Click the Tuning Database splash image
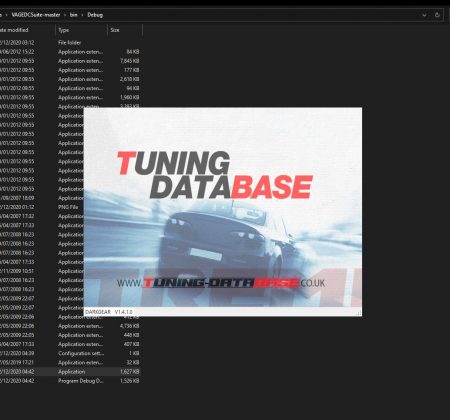Image resolution: width=450 pixels, height=420 pixels. pos(223,207)
